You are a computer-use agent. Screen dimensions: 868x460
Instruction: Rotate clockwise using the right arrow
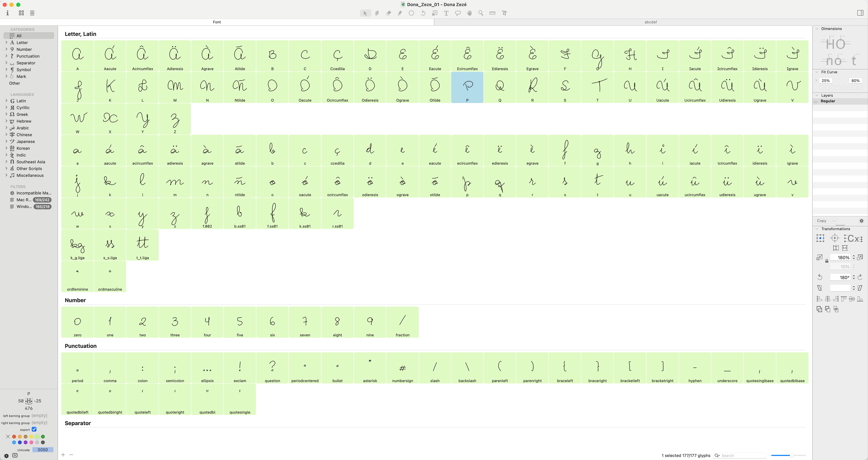[x=860, y=277]
